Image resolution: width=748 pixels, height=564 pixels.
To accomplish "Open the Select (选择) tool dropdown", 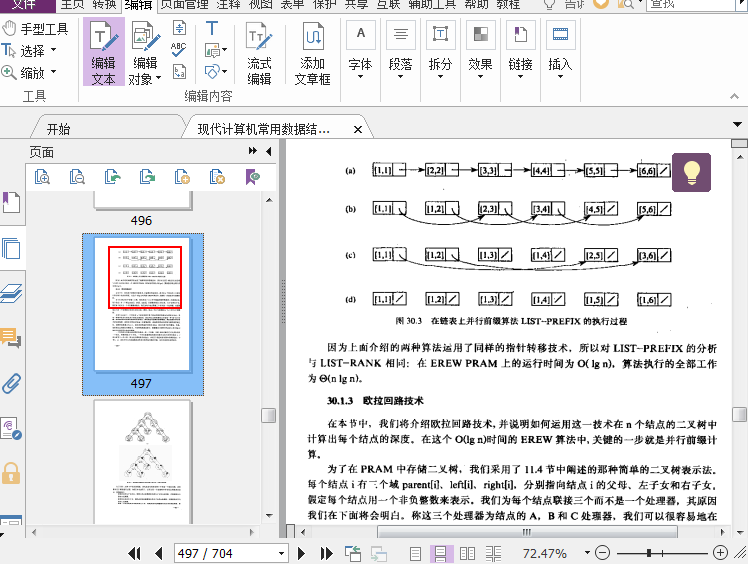I will [53, 50].
